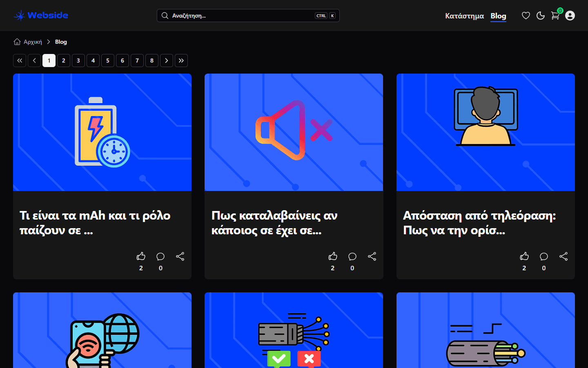Screen dimensions: 588x368
Task: Open the TV viewer article thumbnail
Action: (486, 132)
